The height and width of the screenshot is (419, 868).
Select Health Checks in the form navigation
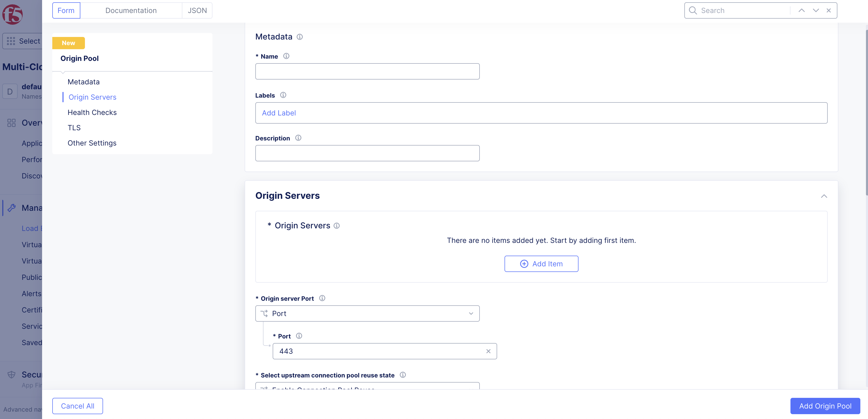pos(92,112)
